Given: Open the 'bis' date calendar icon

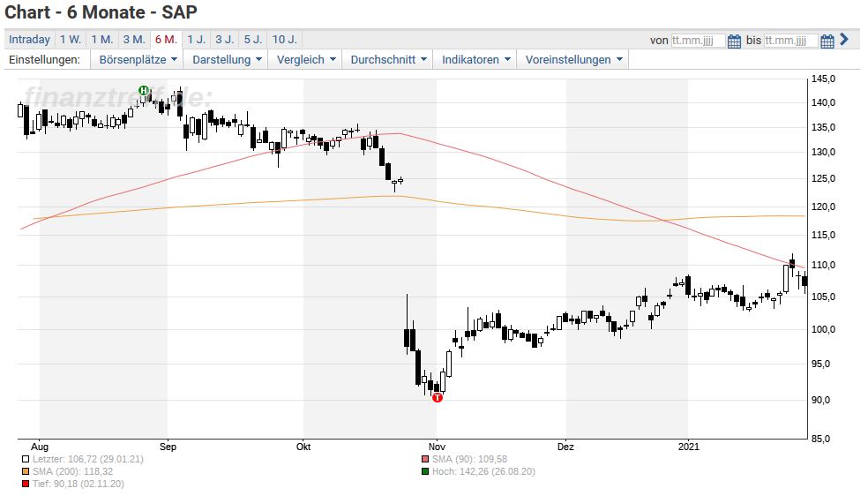Looking at the screenshot, I should click(x=827, y=41).
